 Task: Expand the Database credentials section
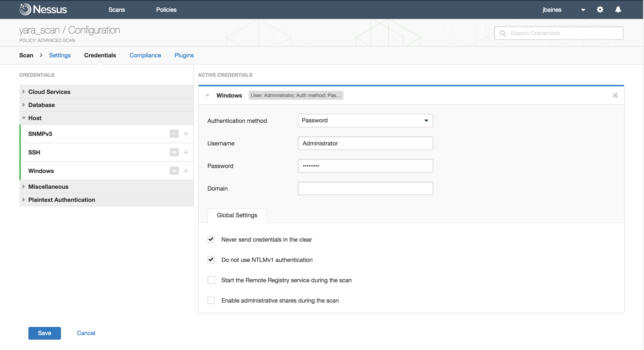[x=41, y=105]
